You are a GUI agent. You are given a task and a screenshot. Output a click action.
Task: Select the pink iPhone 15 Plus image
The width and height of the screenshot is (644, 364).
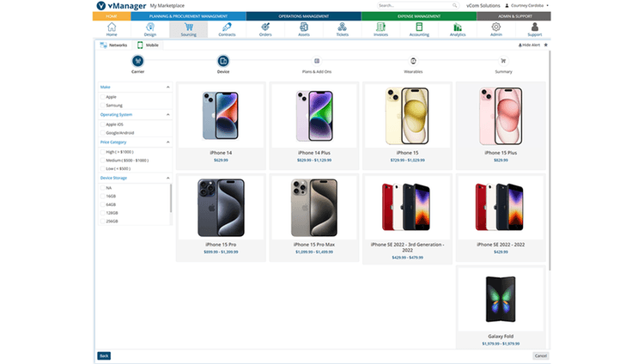coord(501,116)
